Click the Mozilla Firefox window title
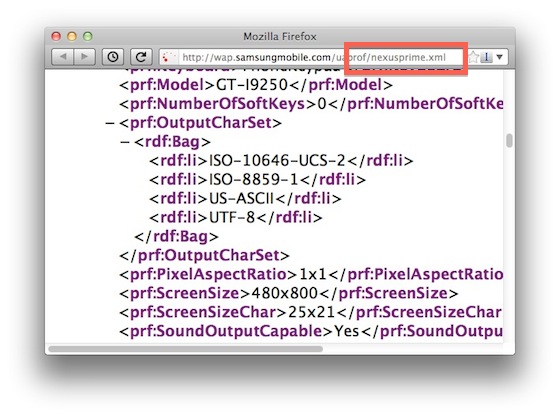 [280, 36]
